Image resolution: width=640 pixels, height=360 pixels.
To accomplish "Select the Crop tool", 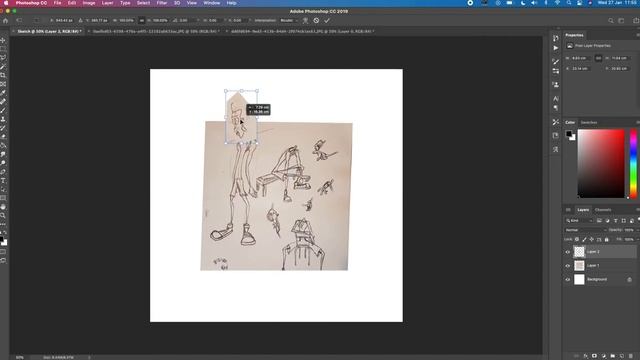I will pyautogui.click(x=3, y=75).
